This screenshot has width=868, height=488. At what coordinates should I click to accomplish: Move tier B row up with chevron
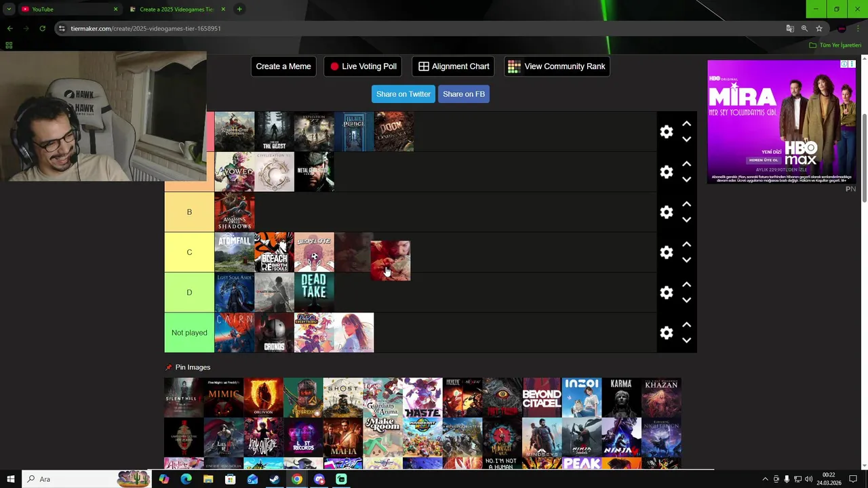coord(686,204)
